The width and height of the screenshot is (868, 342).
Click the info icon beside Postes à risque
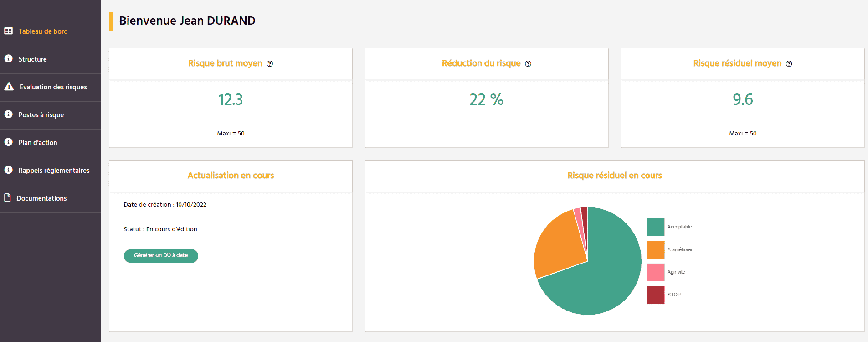tap(8, 114)
